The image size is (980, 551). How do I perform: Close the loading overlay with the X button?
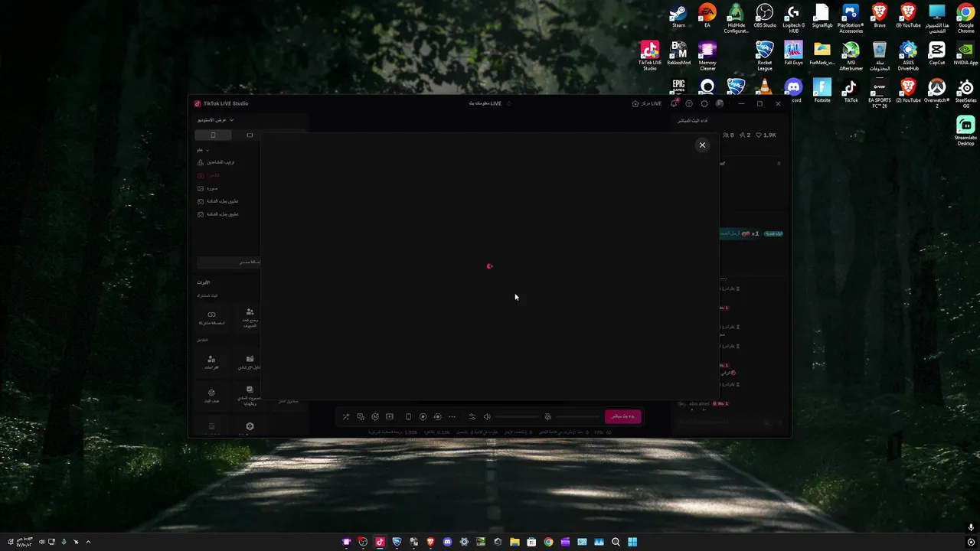pyautogui.click(x=702, y=145)
